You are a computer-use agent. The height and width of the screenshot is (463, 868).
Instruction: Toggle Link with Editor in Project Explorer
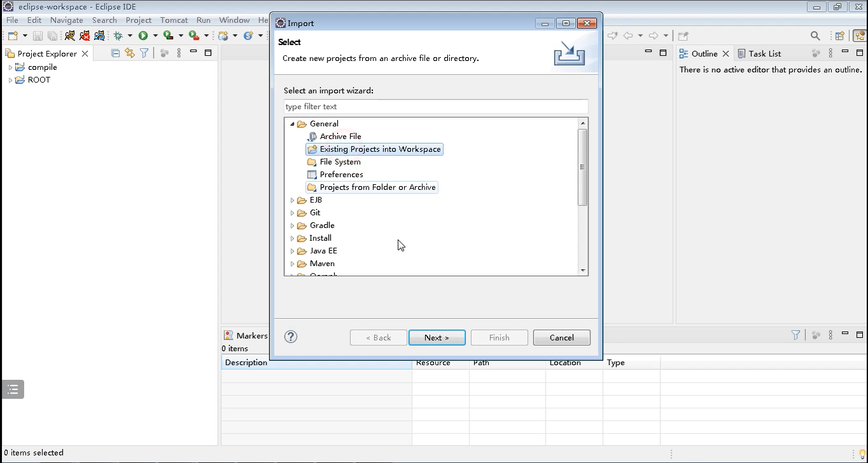[130, 53]
